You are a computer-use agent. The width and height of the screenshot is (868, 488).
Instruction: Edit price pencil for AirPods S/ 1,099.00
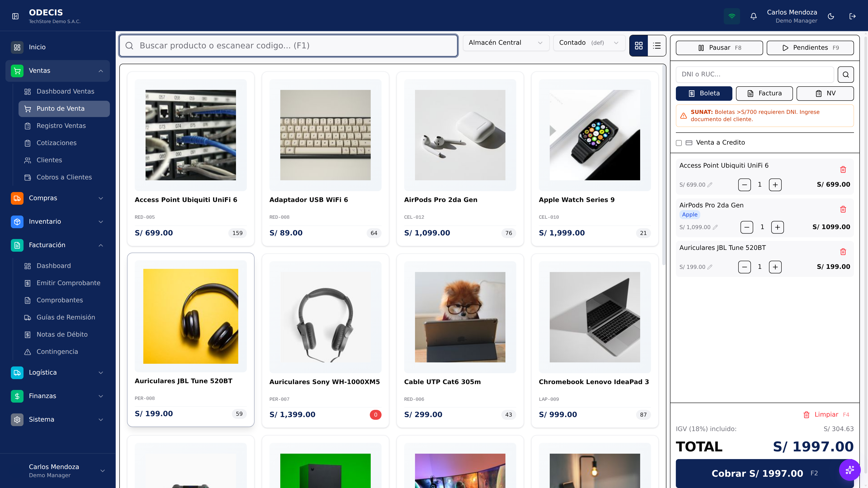tap(715, 227)
